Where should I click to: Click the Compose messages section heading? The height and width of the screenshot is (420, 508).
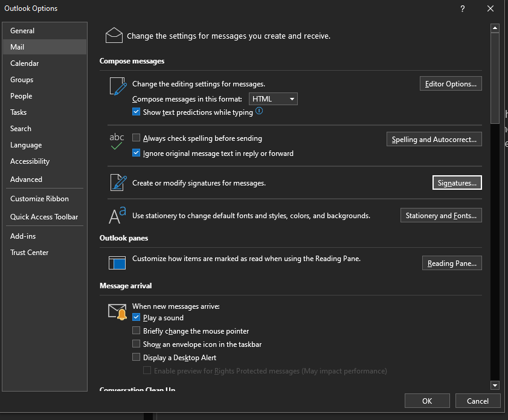click(x=132, y=61)
